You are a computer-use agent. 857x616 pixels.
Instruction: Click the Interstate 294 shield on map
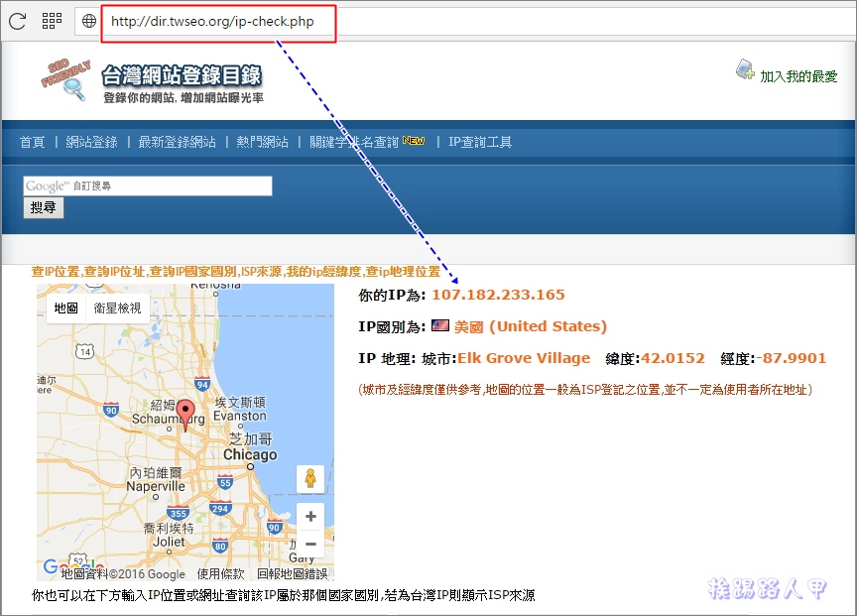[x=220, y=508]
